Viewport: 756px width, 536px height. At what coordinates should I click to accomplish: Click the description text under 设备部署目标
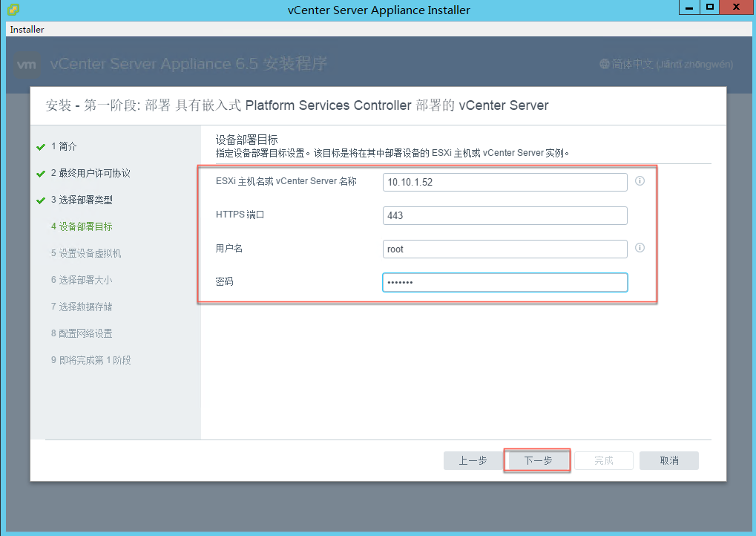[392, 153]
